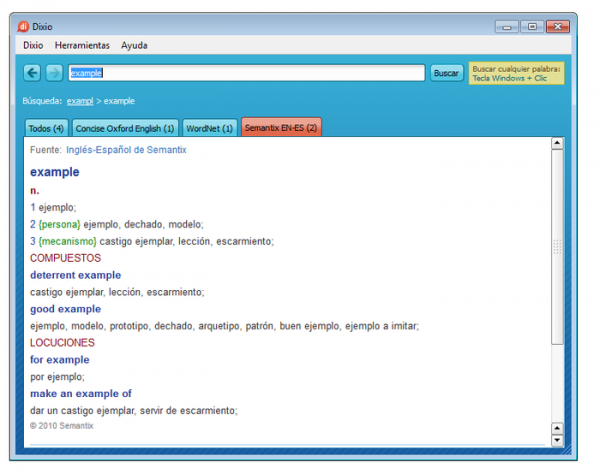Screen dimensions: 600x474
Task: Switch to the WordNet (1) tab
Action: 210,128
